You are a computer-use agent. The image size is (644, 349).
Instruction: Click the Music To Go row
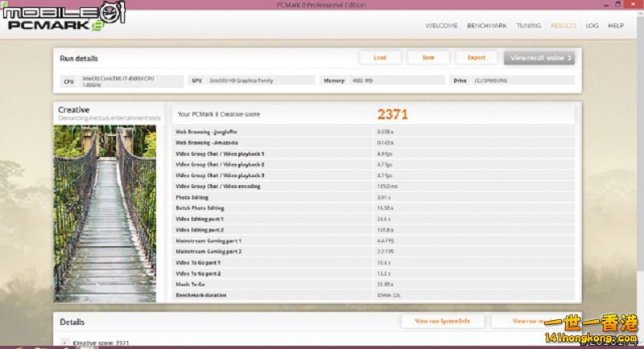click(374, 284)
